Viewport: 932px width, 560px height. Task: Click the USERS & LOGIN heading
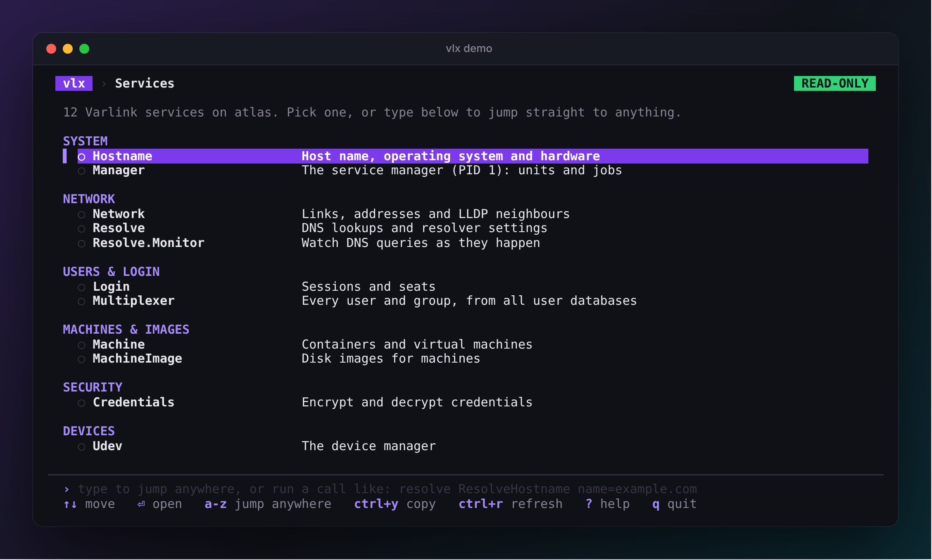[111, 272]
